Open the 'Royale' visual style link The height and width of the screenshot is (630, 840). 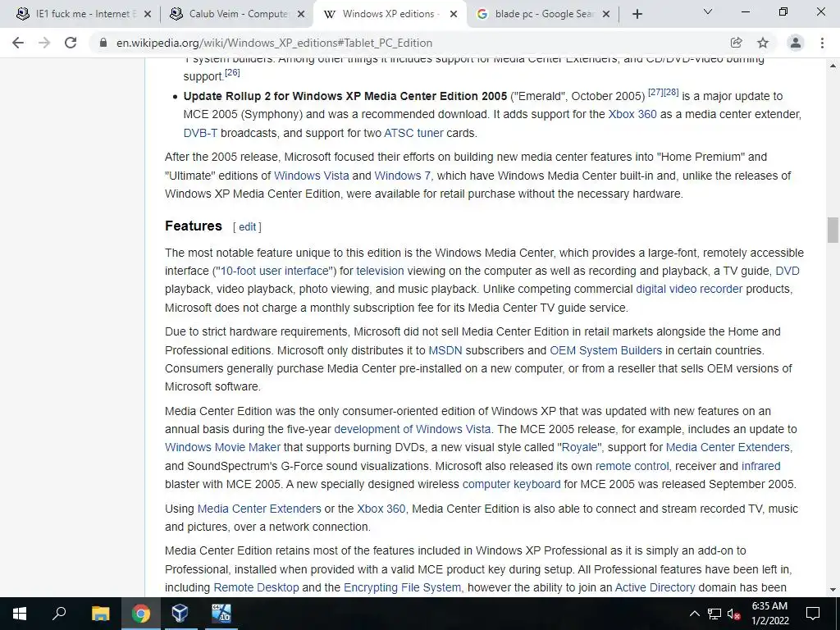(579, 447)
